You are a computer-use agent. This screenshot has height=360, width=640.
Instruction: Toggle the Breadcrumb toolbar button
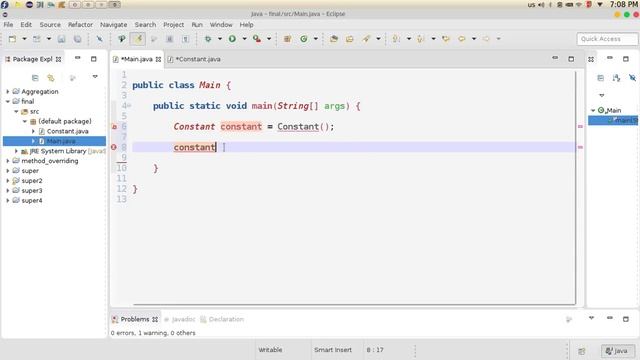[121, 39]
